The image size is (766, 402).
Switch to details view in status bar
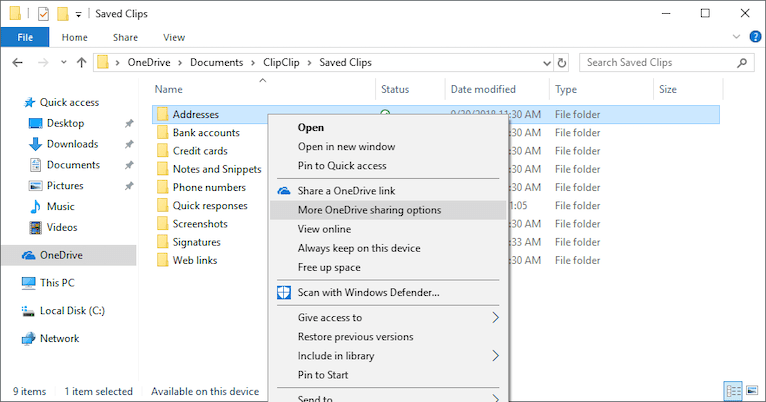coord(733,391)
